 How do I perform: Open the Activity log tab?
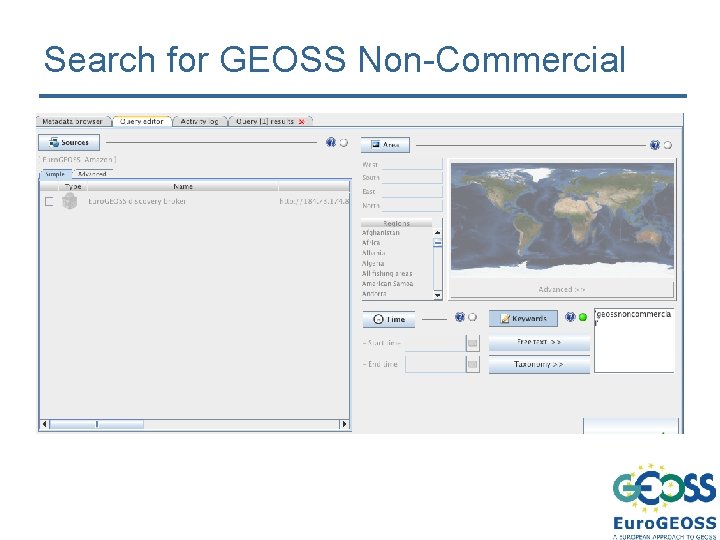click(x=199, y=121)
